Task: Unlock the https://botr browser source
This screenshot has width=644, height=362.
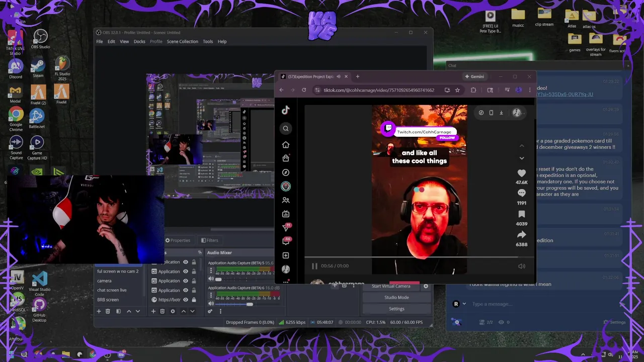Action: 194,300
